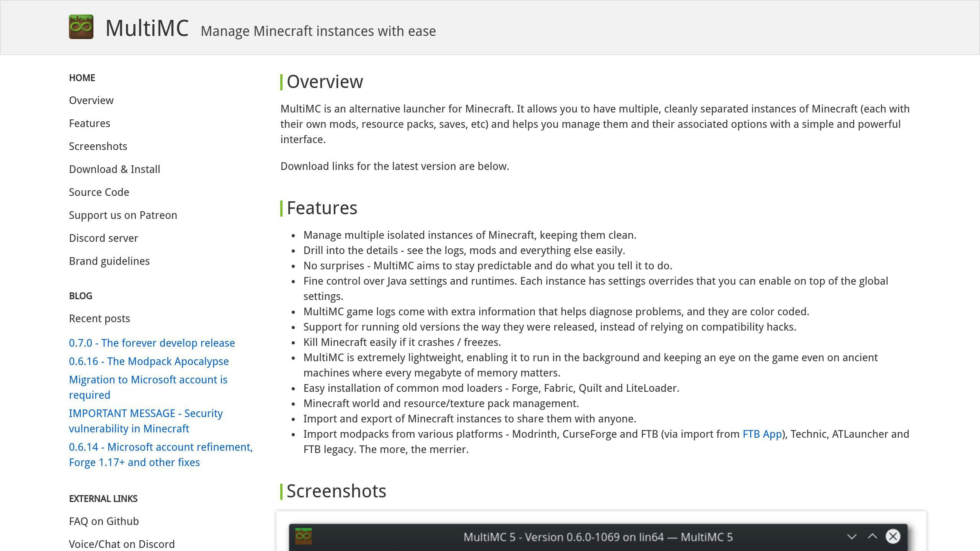Image resolution: width=980 pixels, height=551 pixels.
Task: Read the 0.7.0 forever develop release post
Action: 152,343
